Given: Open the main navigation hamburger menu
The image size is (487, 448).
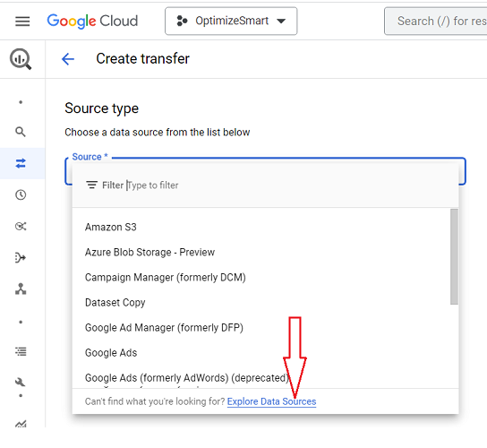Looking at the screenshot, I should (x=22, y=22).
